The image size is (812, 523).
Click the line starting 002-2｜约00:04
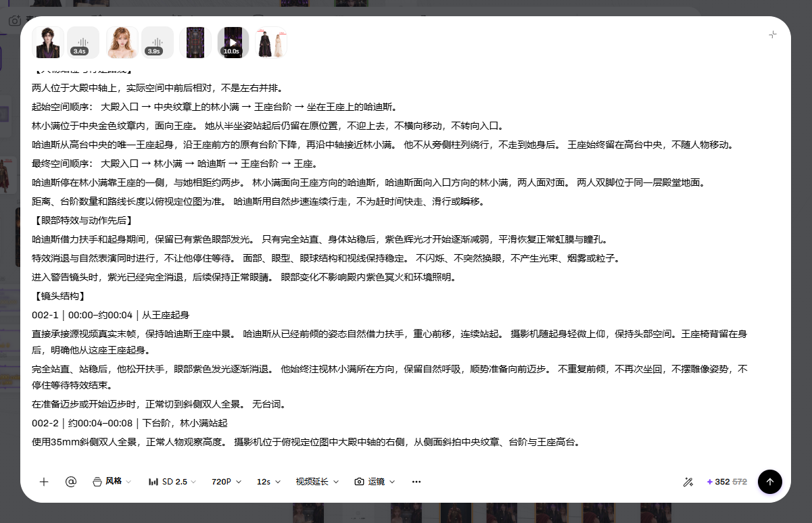[x=129, y=423]
